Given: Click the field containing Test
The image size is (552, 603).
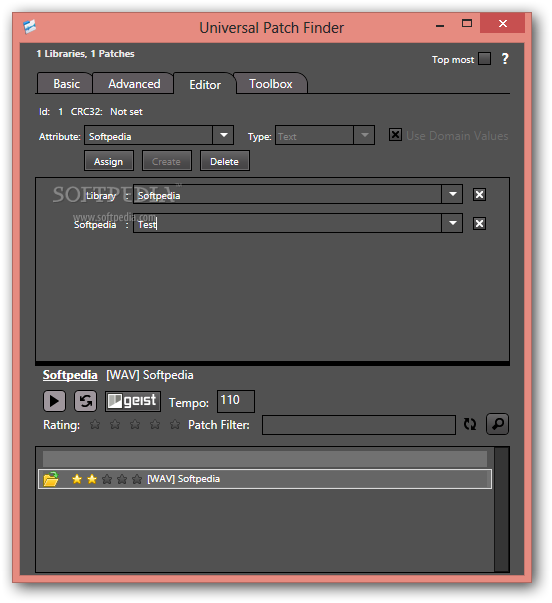Looking at the screenshot, I should pos(287,223).
